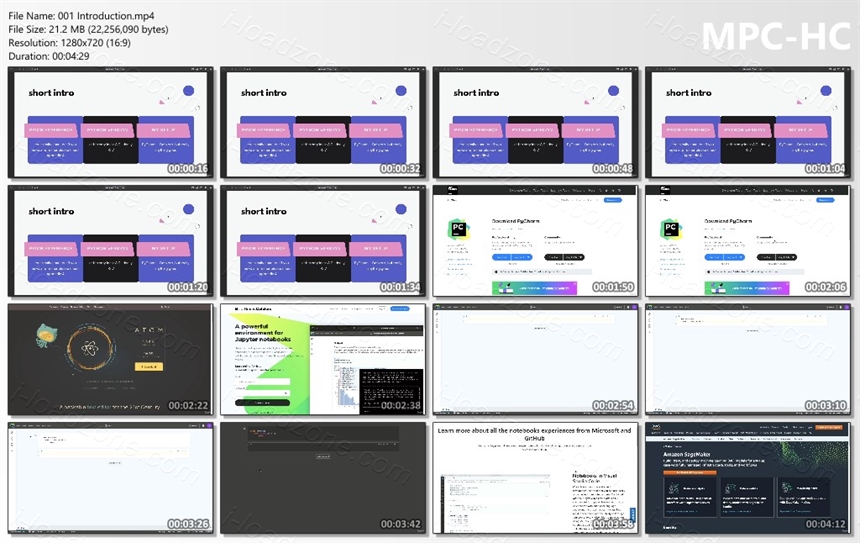This screenshot has width=860, height=543.
Task: Click the 'File Size: 21.2 MB' line
Action: pyautogui.click(x=88, y=30)
